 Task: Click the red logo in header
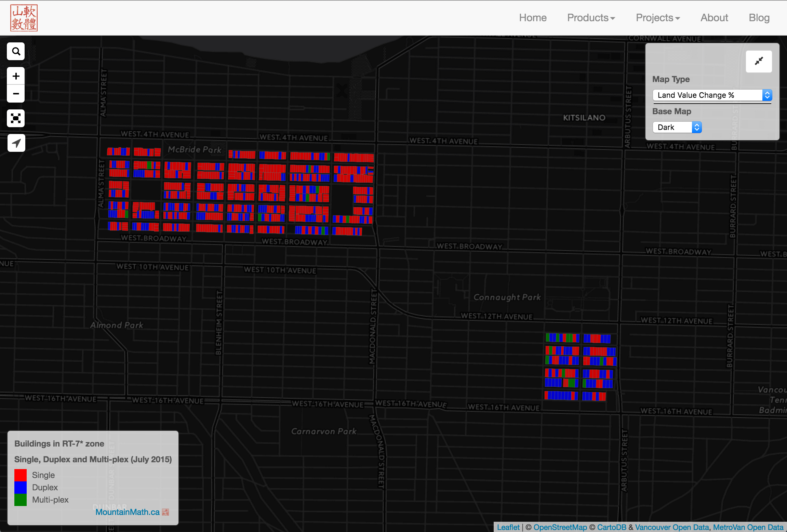click(x=24, y=18)
